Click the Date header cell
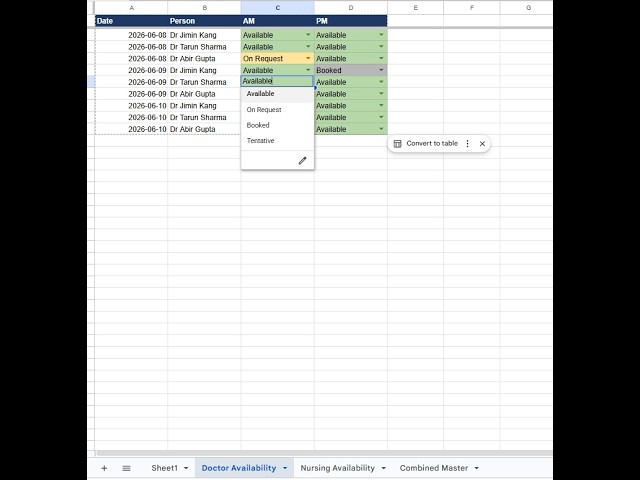 pyautogui.click(x=131, y=21)
